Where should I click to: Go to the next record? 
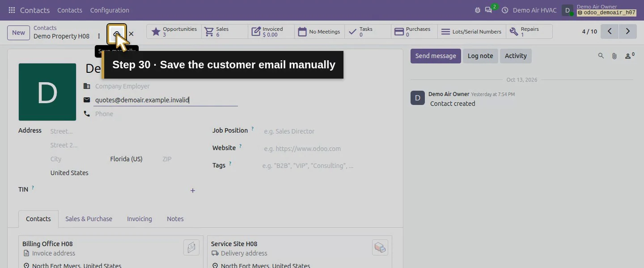(627, 31)
